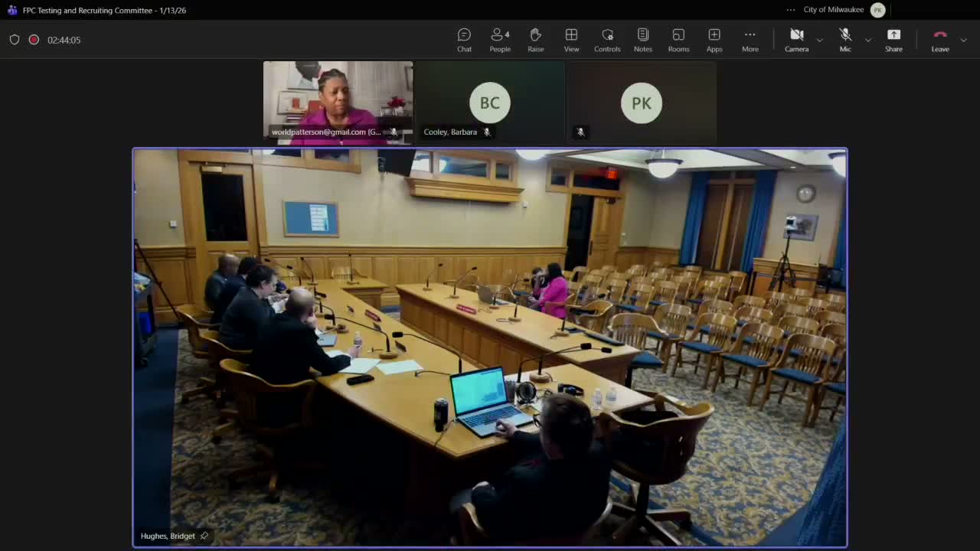Viewport: 980px width, 551px height.
Task: Turn on the Camera
Action: pos(796,40)
